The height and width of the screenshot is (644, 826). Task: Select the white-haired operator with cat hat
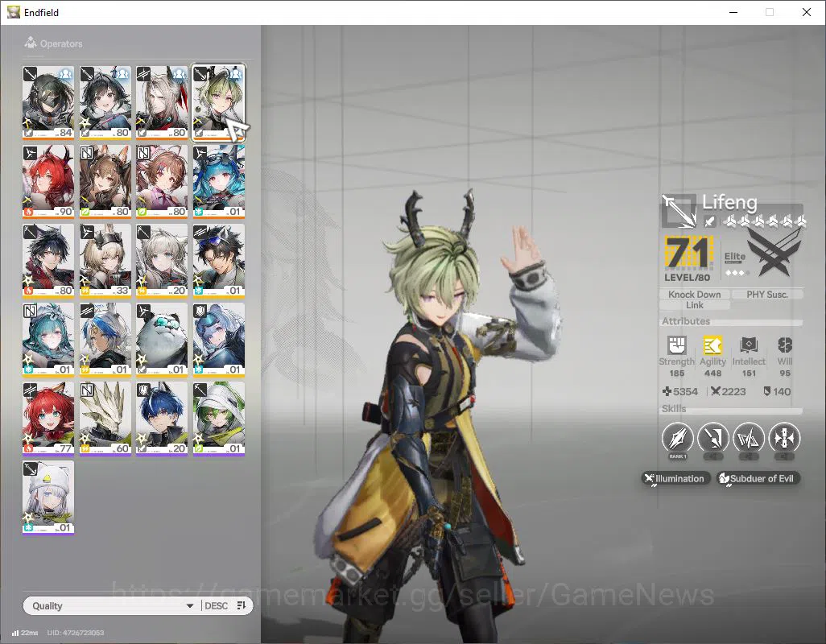point(48,497)
